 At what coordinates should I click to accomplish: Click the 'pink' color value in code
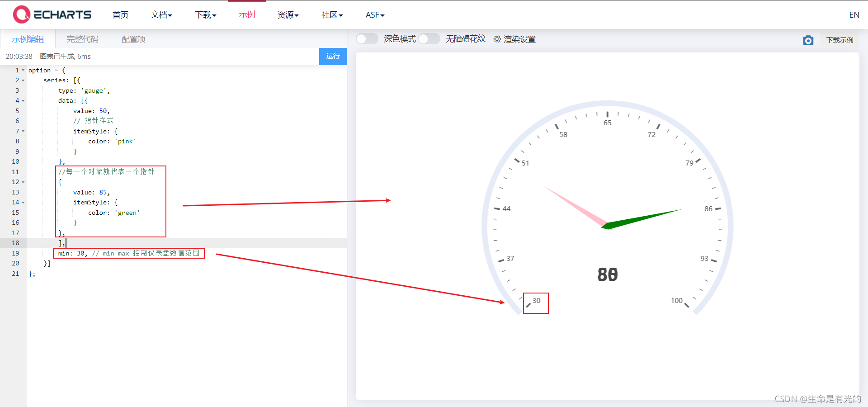tap(125, 142)
